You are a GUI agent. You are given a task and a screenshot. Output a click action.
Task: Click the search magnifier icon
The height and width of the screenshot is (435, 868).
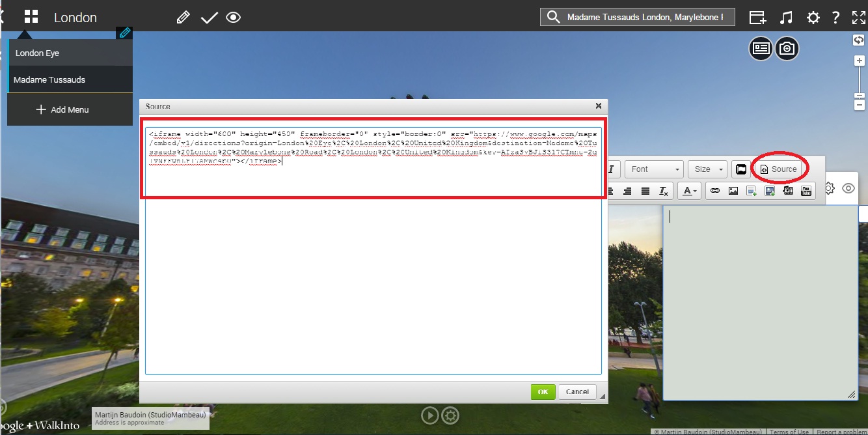click(553, 18)
